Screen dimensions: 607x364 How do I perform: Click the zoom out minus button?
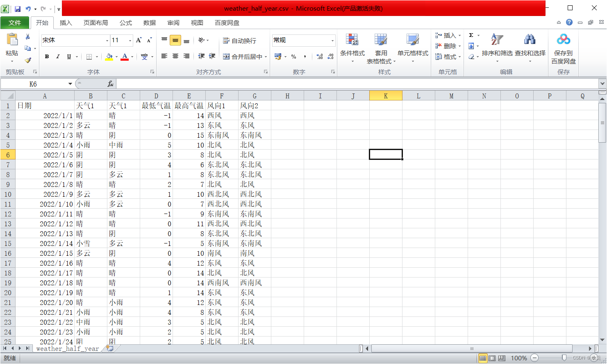(x=534, y=358)
